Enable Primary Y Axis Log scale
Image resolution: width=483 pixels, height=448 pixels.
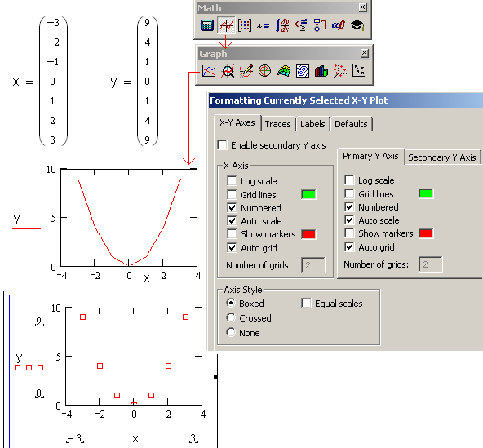349,180
